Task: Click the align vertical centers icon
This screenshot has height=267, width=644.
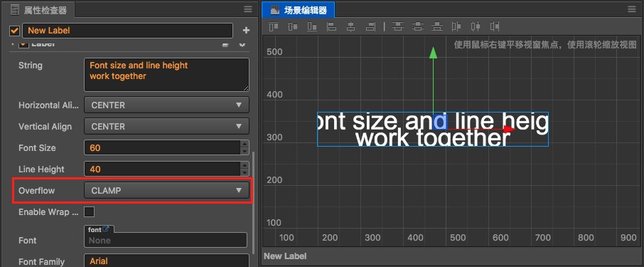Action: [x=293, y=27]
